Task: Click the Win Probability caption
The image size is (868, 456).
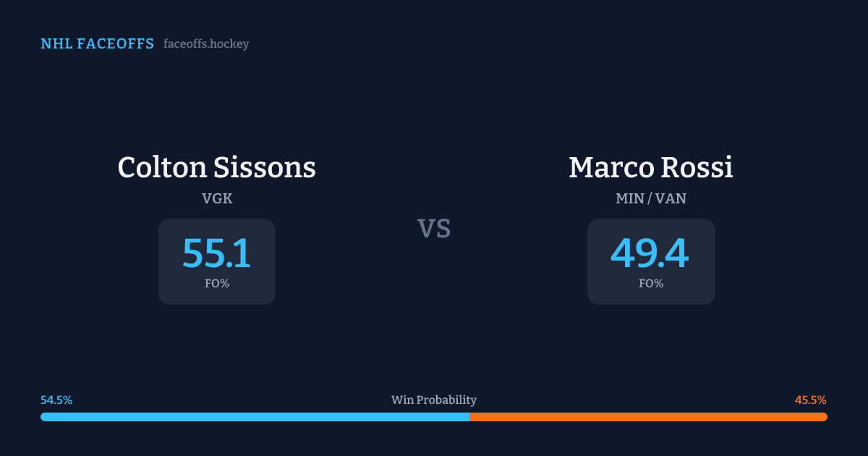Action: (x=434, y=400)
